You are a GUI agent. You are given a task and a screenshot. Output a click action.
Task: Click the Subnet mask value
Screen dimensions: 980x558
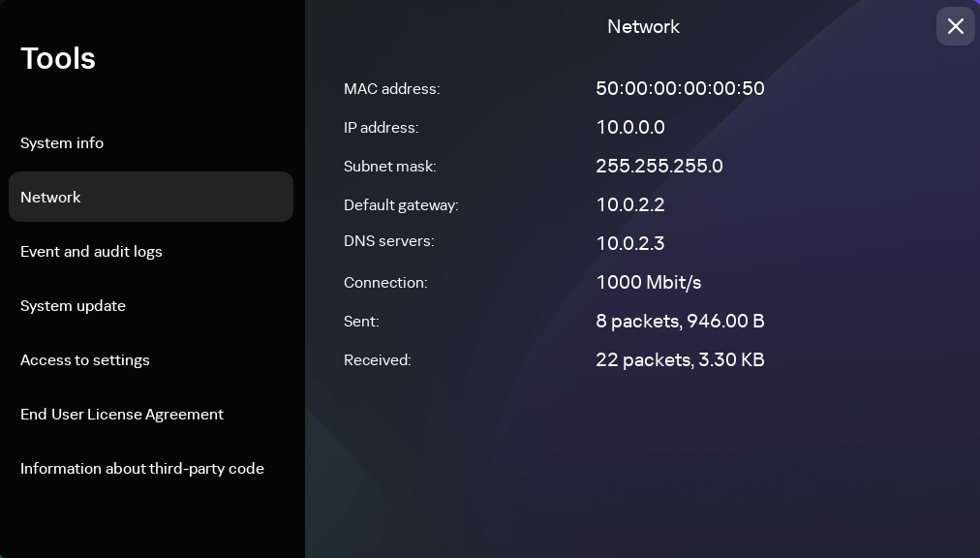coord(659,166)
